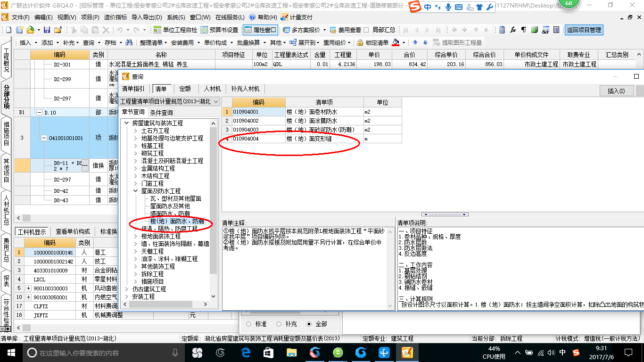The image size is (644, 362).
Task: Toggle the 属性窗口 property window button
Action: pyautogui.click(x=261, y=30)
